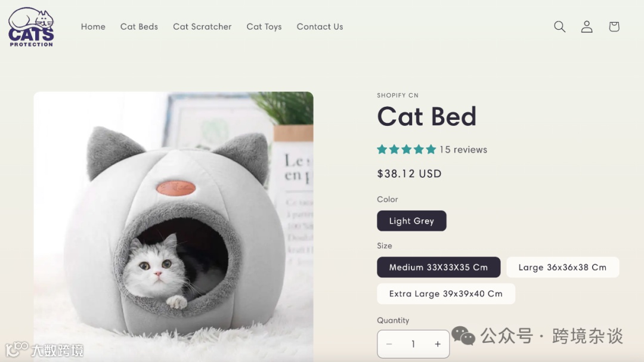
Task: Choose Large 36x36x38 Cm size
Action: 563,267
